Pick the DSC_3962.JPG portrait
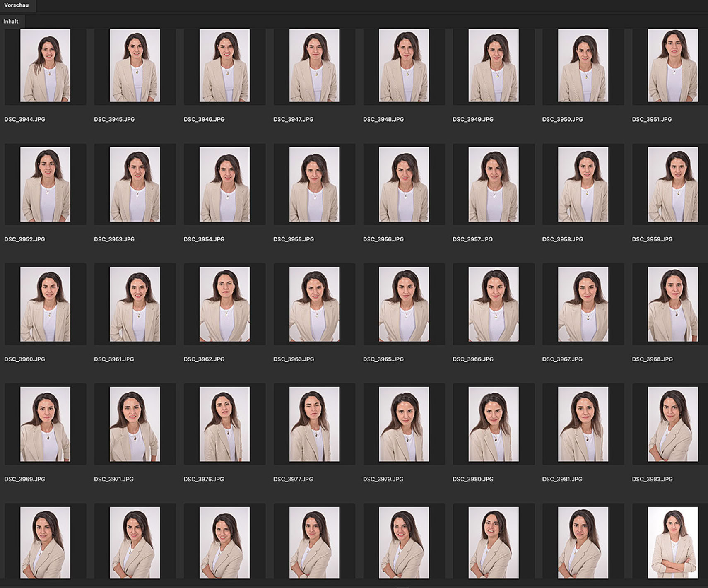This screenshot has width=708, height=588. (224, 304)
